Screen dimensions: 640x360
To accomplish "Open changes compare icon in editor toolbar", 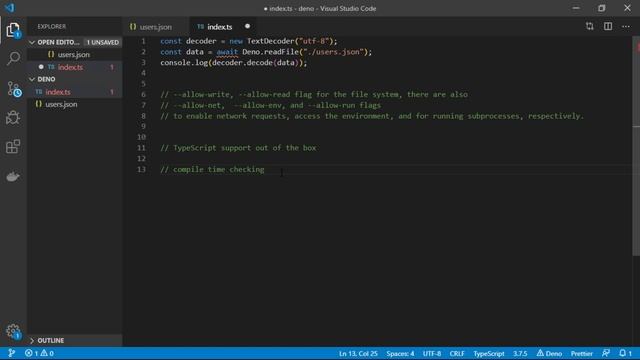I will [589, 27].
